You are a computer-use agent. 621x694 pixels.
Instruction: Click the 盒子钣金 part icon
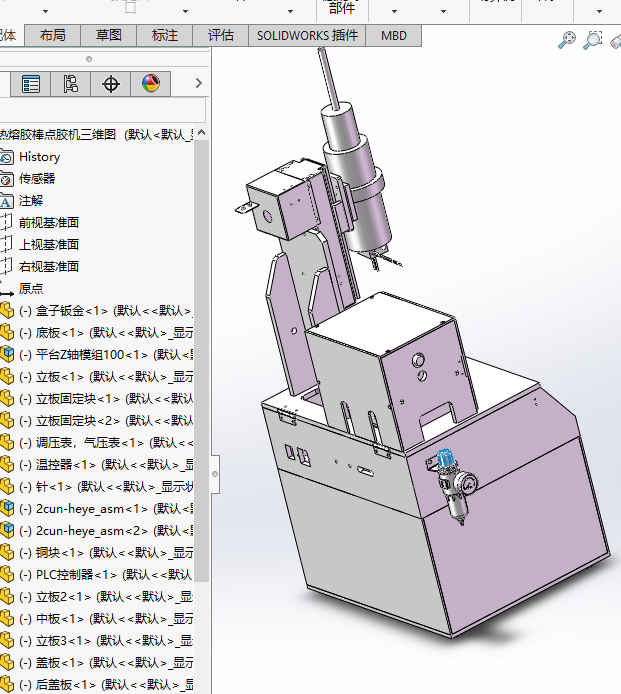pyautogui.click(x=7, y=310)
